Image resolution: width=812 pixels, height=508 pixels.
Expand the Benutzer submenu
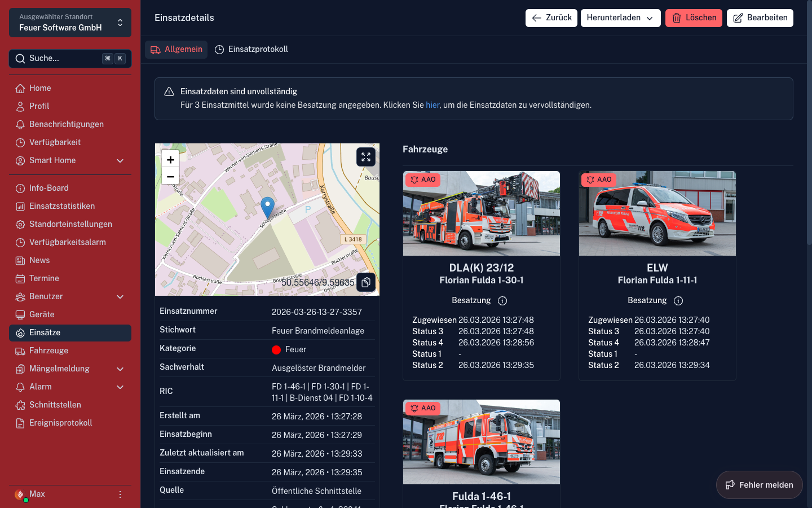[x=120, y=297]
